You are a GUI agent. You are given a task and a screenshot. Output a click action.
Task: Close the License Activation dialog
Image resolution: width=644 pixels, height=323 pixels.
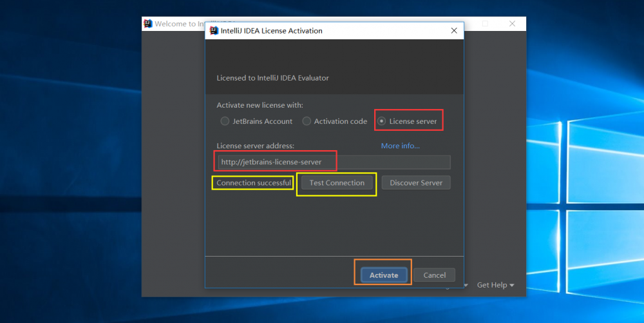(454, 31)
